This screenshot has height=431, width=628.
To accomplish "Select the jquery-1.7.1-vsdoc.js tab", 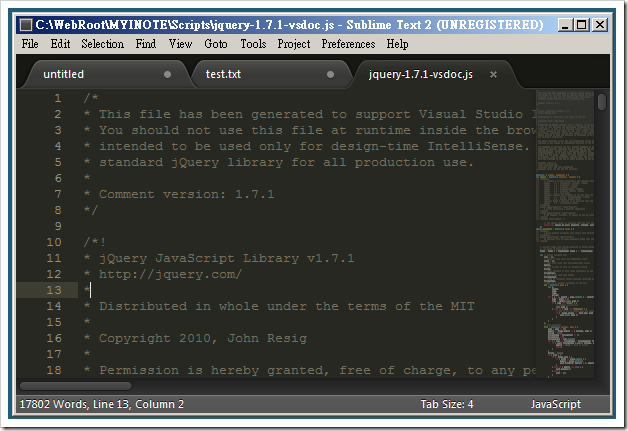I will pos(435,74).
